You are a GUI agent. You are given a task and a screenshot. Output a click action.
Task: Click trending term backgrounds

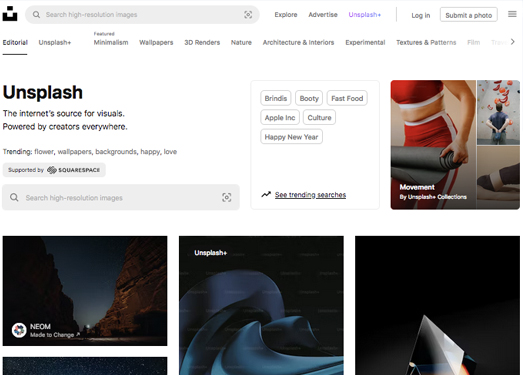pyautogui.click(x=116, y=151)
